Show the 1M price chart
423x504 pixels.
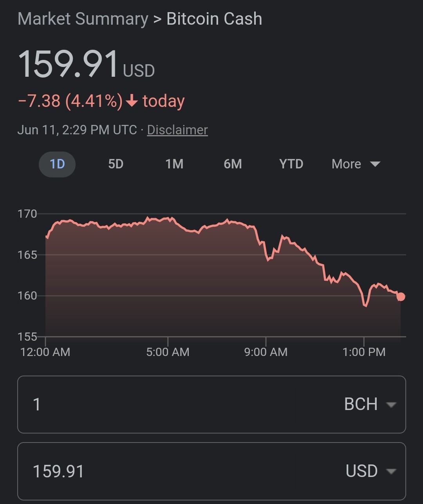click(174, 164)
